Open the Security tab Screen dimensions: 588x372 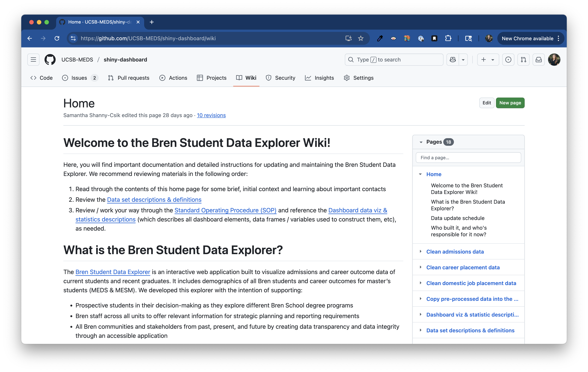[280, 78]
